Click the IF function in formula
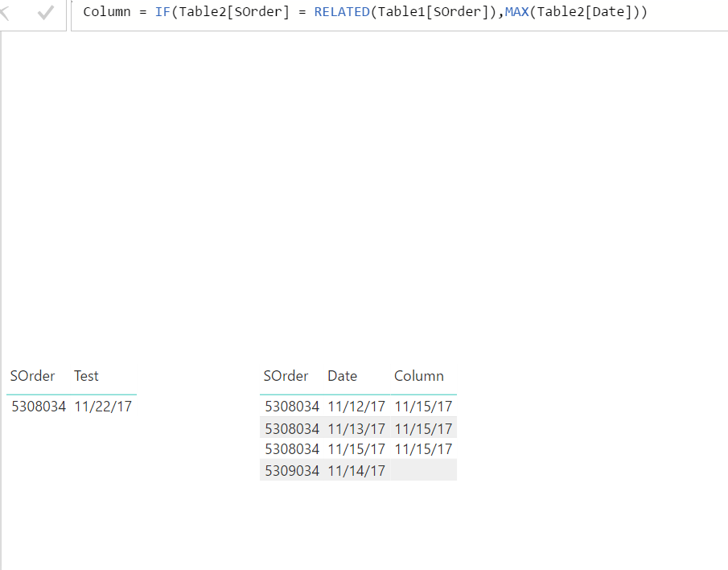Viewport: 728px width, 570px height. [162, 11]
